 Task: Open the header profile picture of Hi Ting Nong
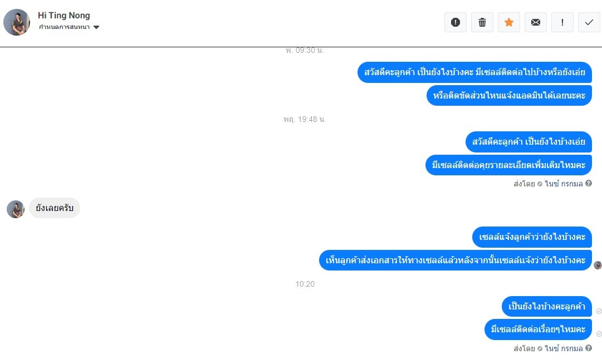[17, 22]
